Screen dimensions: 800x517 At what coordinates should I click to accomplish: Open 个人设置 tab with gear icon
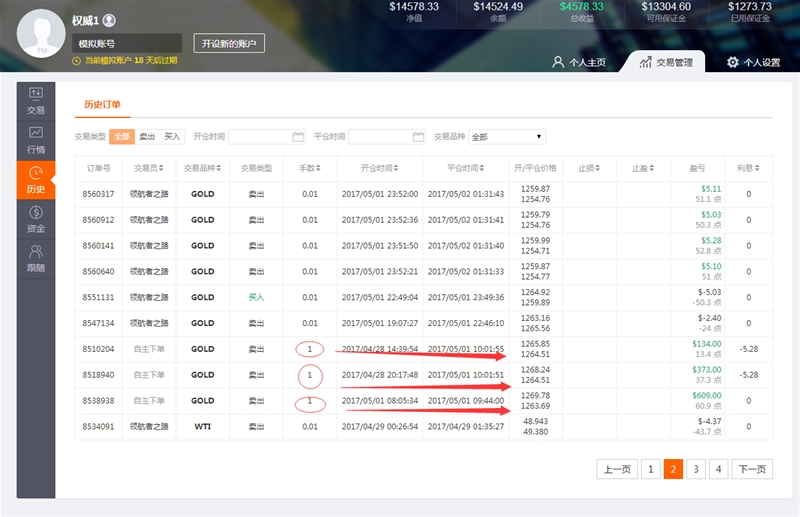[x=754, y=62]
